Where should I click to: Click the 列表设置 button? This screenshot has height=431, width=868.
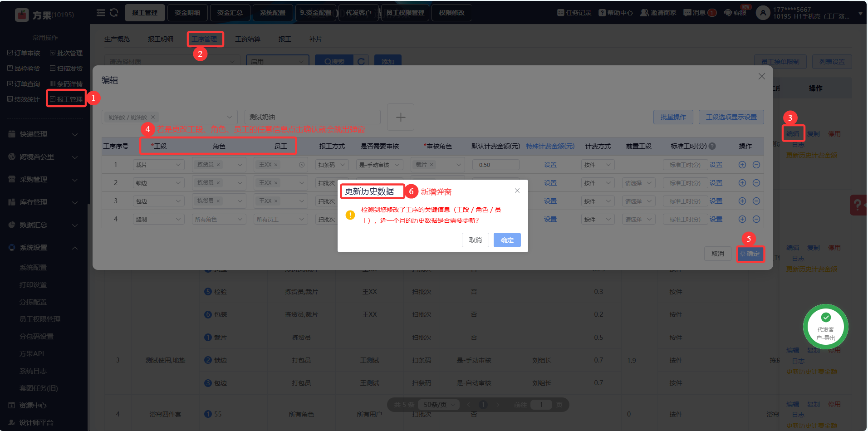(x=832, y=62)
